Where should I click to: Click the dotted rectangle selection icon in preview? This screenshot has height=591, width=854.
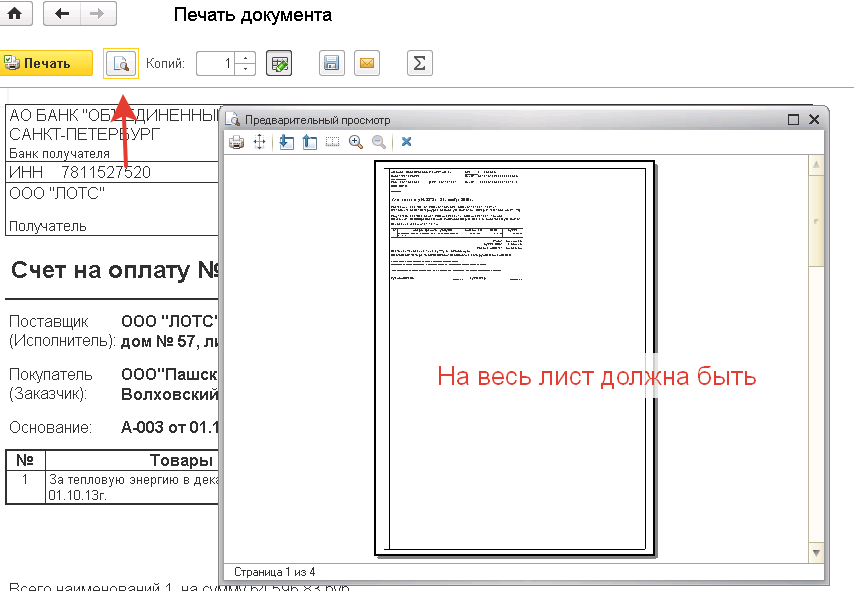(333, 142)
